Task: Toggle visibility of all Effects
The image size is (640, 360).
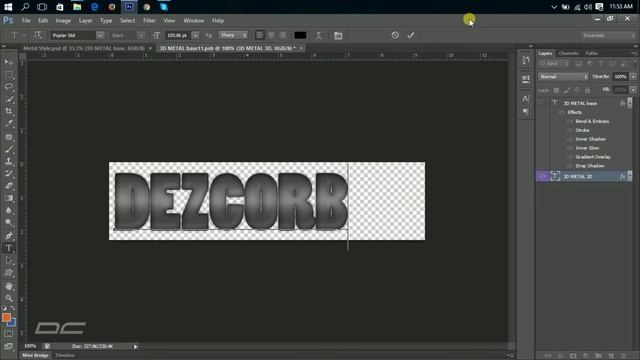Action: pyautogui.click(x=562, y=112)
